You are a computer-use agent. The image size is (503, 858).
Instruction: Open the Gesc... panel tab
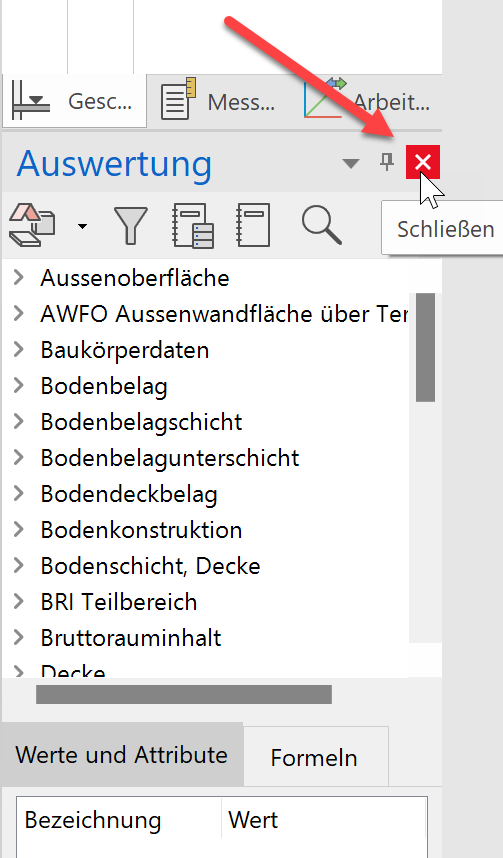(x=74, y=101)
